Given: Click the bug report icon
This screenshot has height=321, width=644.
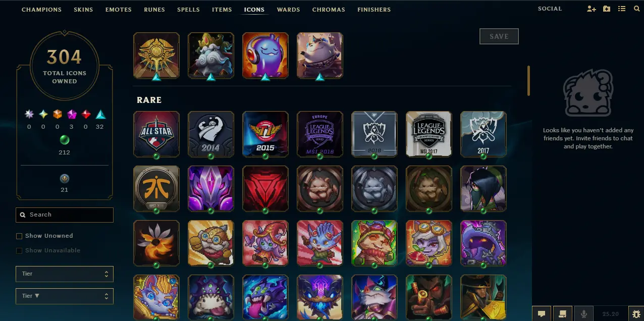Looking at the screenshot, I should coord(636,314).
